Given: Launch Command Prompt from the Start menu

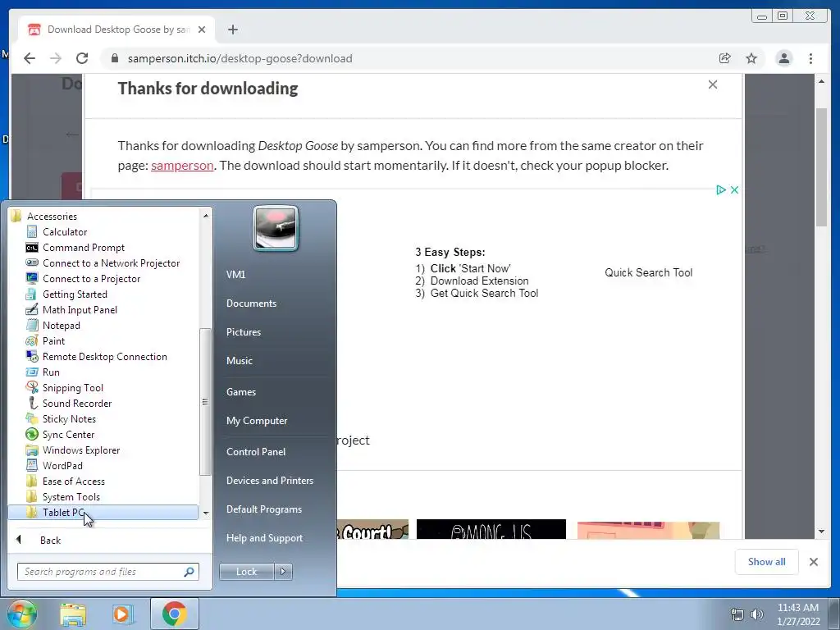Looking at the screenshot, I should (83, 248).
